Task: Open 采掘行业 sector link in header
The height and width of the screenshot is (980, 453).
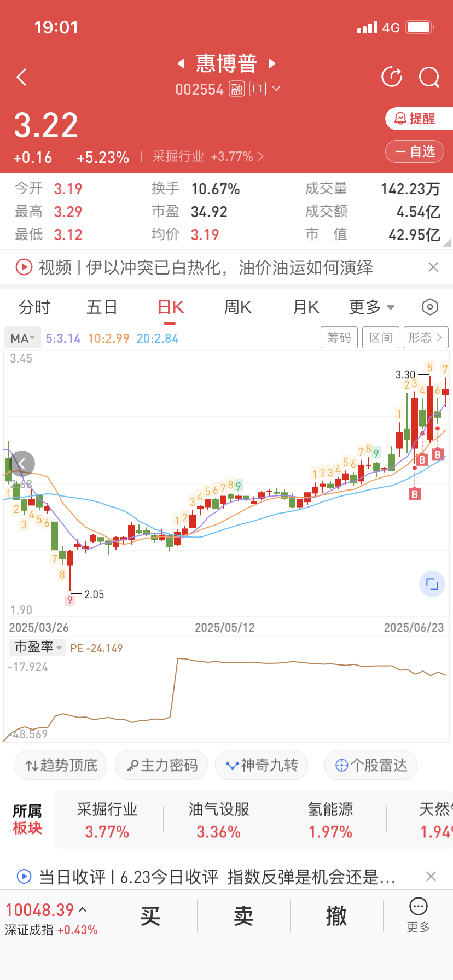Action: click(208, 157)
